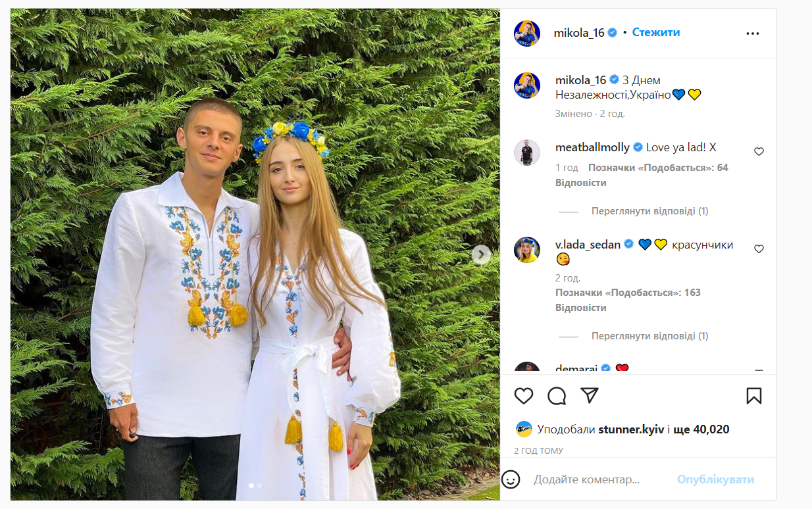Select the second carousel dot indicator

coord(261,484)
